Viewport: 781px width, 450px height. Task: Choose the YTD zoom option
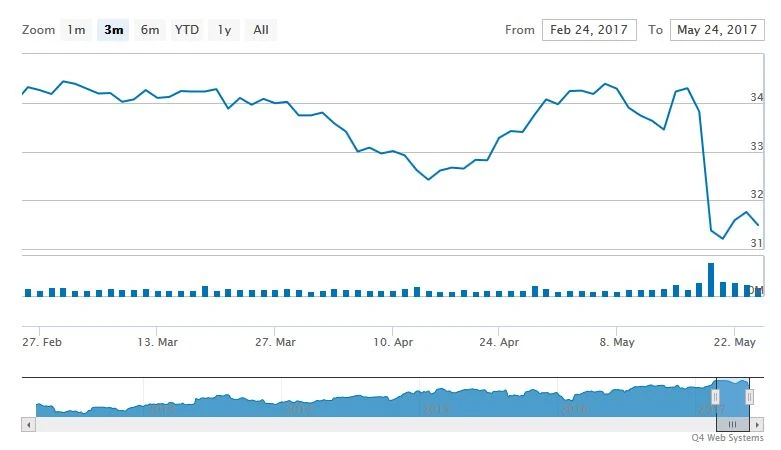(187, 30)
